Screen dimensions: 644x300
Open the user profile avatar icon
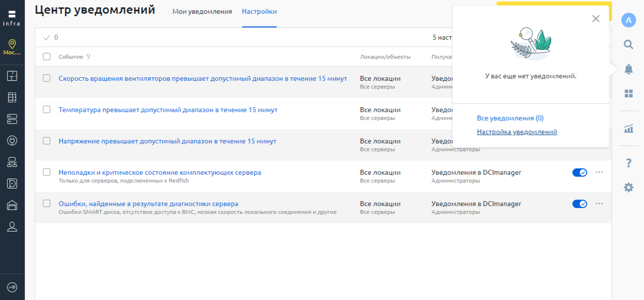pos(628,20)
